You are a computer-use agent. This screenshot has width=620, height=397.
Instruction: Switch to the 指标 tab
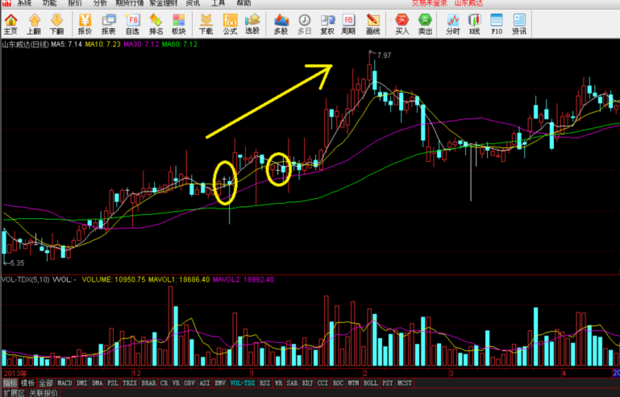10,383
